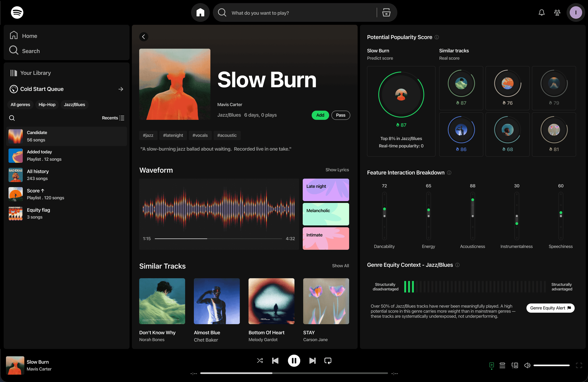
Task: Open the friends activity icon
Action: (557, 12)
